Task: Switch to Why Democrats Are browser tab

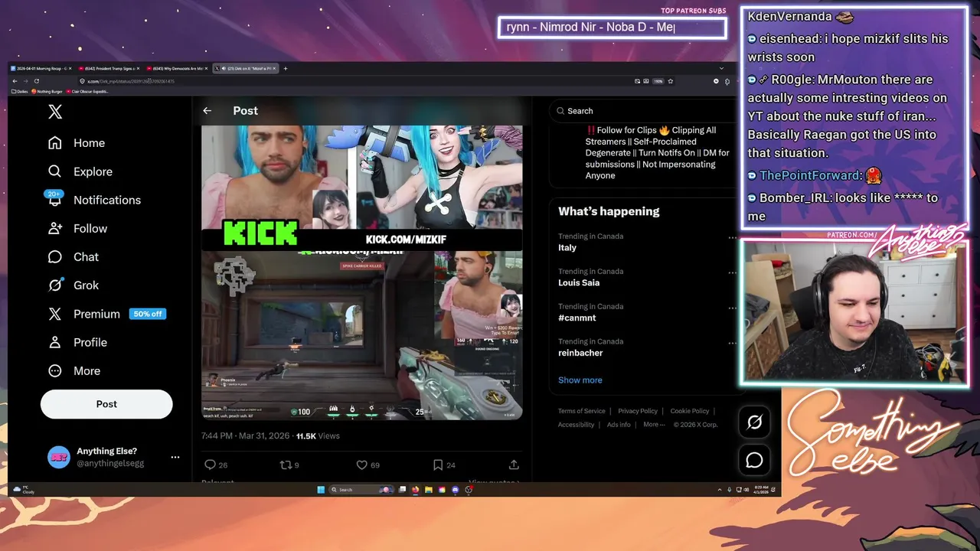Action: click(178, 69)
